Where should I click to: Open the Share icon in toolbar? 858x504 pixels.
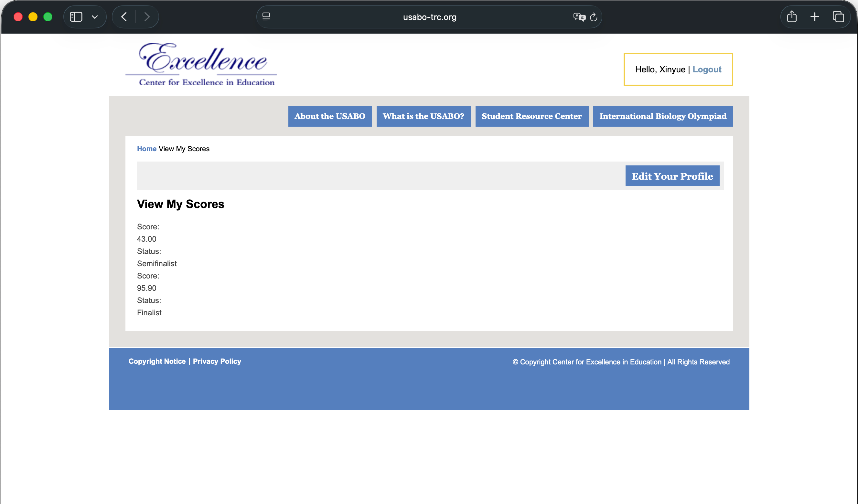point(792,16)
